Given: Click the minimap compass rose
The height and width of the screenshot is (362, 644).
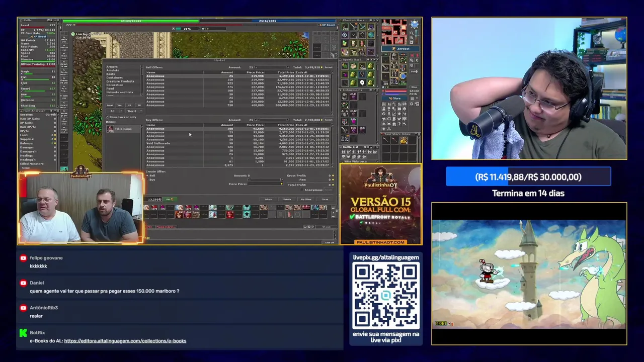Looking at the screenshot, I should pyautogui.click(x=414, y=24).
